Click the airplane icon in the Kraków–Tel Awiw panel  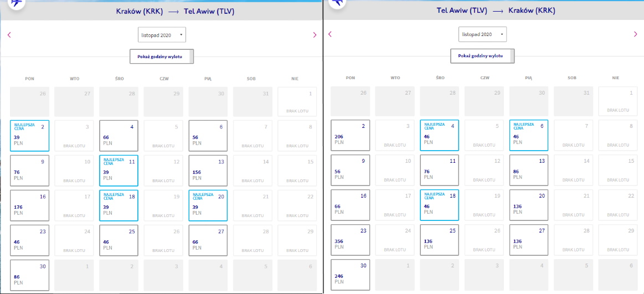click(x=17, y=3)
